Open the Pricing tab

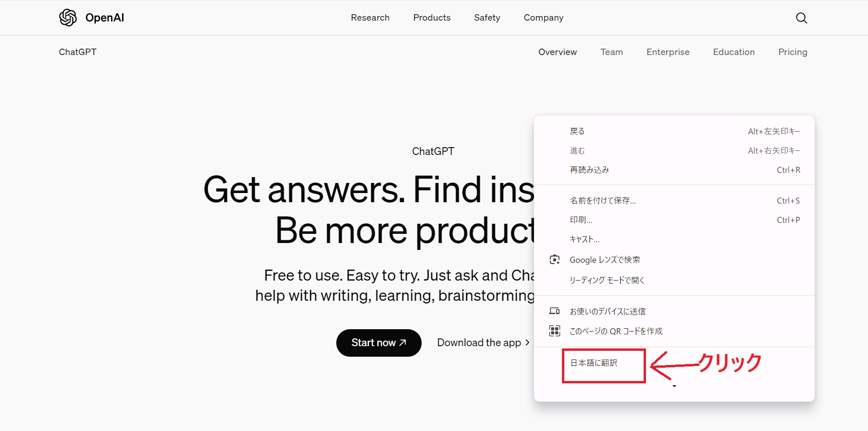click(x=792, y=52)
